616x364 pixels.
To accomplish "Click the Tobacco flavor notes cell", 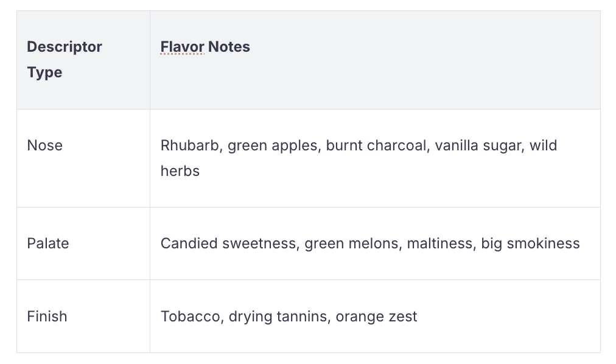I will 374,317.
